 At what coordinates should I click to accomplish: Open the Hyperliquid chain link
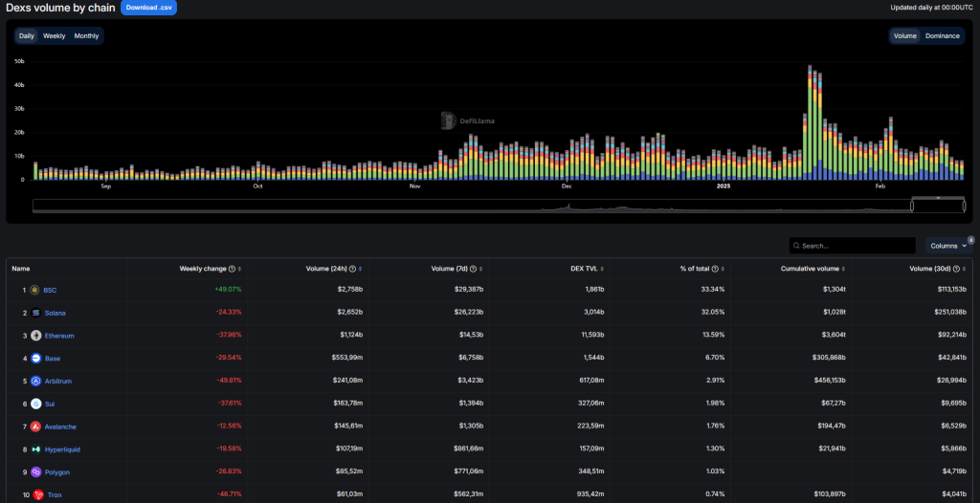[62, 449]
